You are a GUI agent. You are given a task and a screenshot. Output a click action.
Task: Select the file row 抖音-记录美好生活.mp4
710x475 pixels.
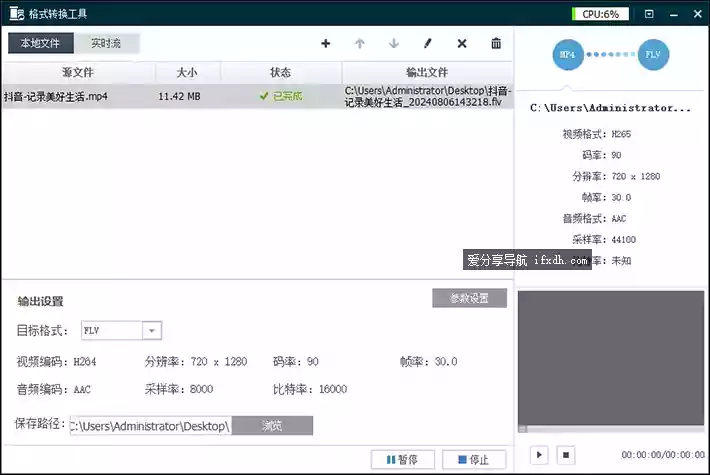tap(258, 96)
